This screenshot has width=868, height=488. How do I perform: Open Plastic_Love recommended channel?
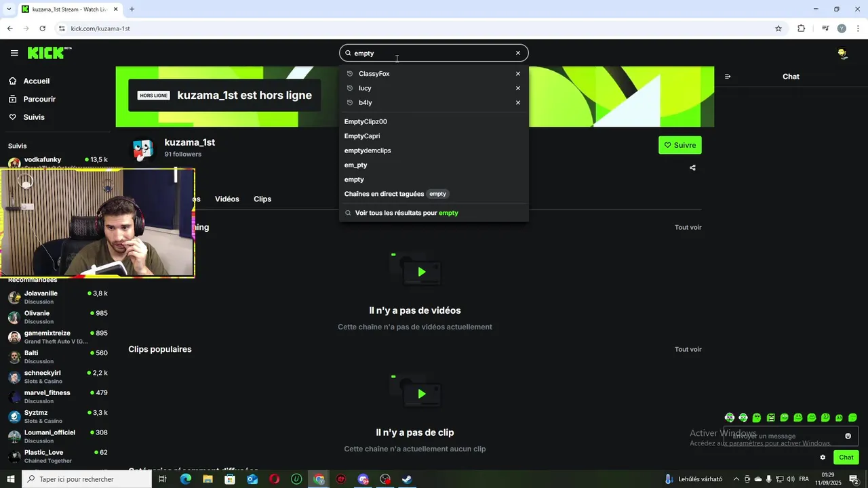[x=58, y=456]
